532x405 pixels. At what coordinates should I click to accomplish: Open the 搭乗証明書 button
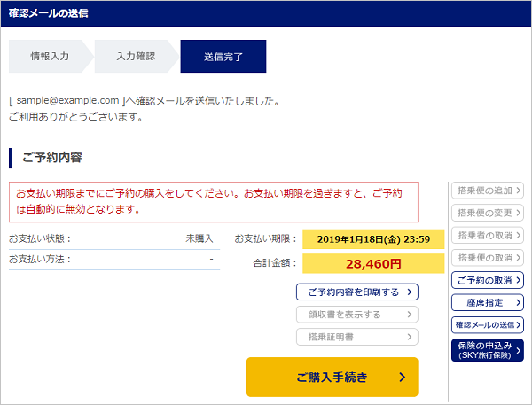[x=356, y=337]
